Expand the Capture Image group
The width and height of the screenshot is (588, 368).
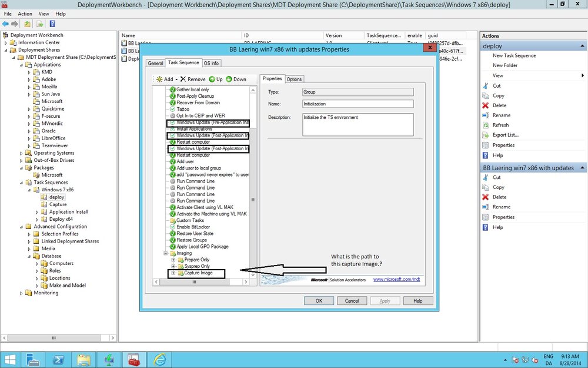pyautogui.click(x=173, y=273)
